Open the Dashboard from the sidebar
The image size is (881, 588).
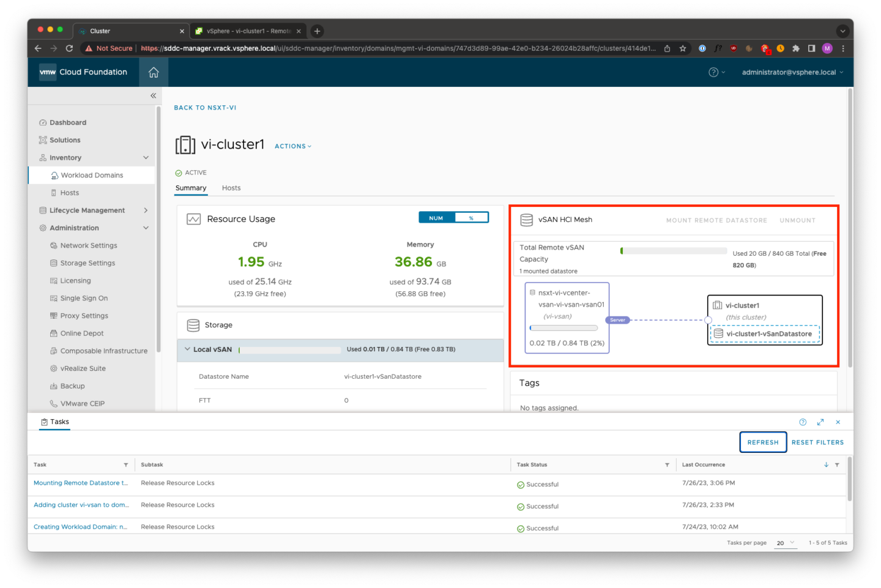(67, 122)
